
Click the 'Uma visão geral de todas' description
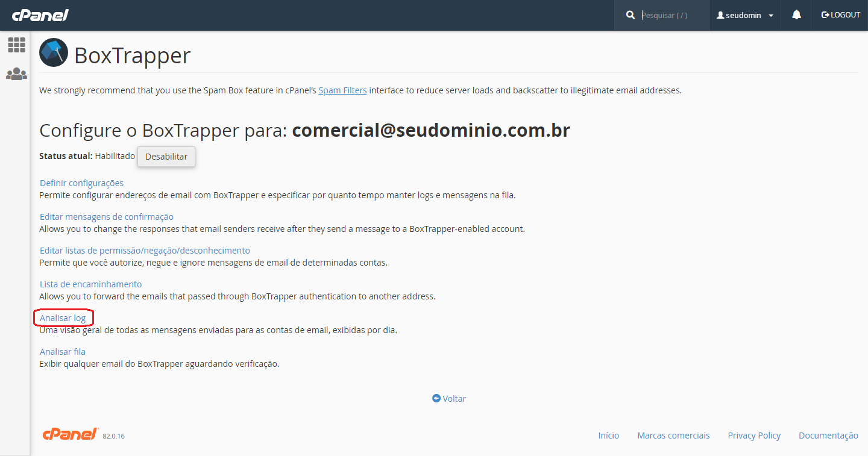click(x=218, y=330)
